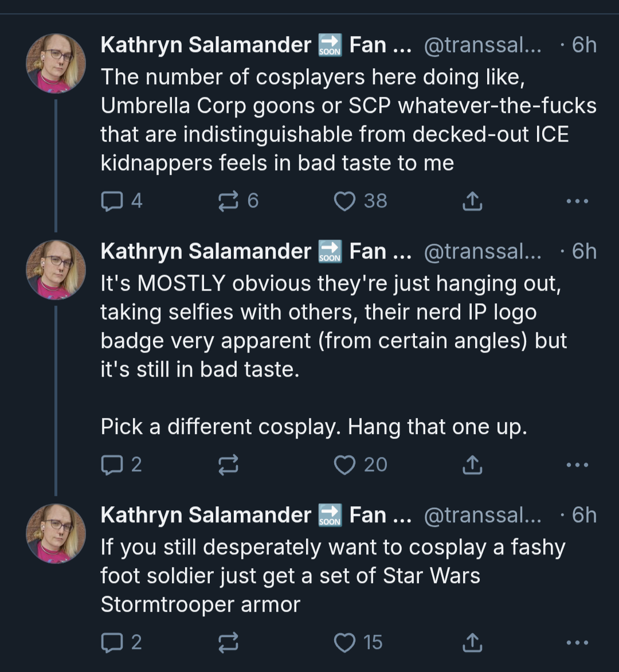This screenshot has height=672, width=619.
Task: Reply to the Stormtrooper armor post
Action: pos(122,642)
